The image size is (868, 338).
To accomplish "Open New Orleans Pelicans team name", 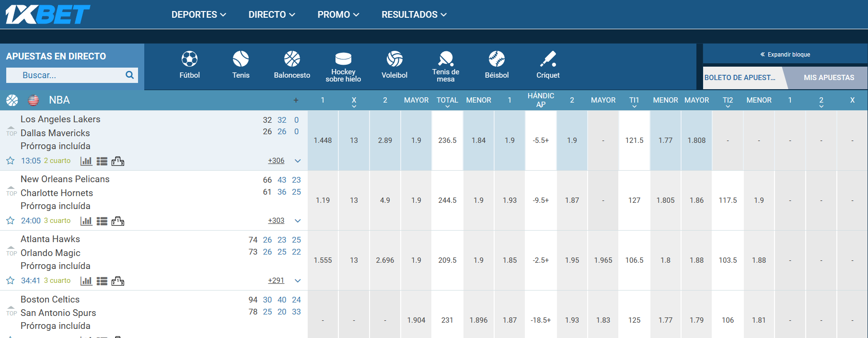I will point(65,179).
